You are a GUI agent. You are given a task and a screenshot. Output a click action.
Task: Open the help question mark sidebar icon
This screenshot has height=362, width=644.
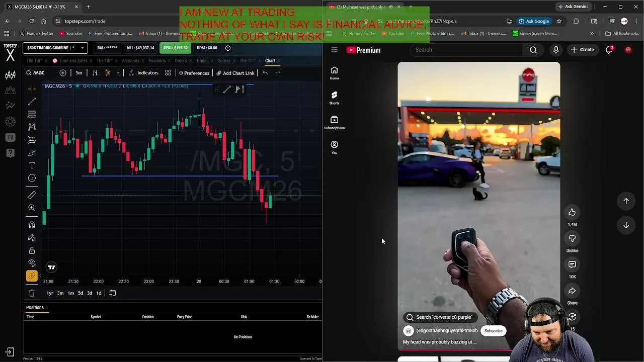[10, 153]
